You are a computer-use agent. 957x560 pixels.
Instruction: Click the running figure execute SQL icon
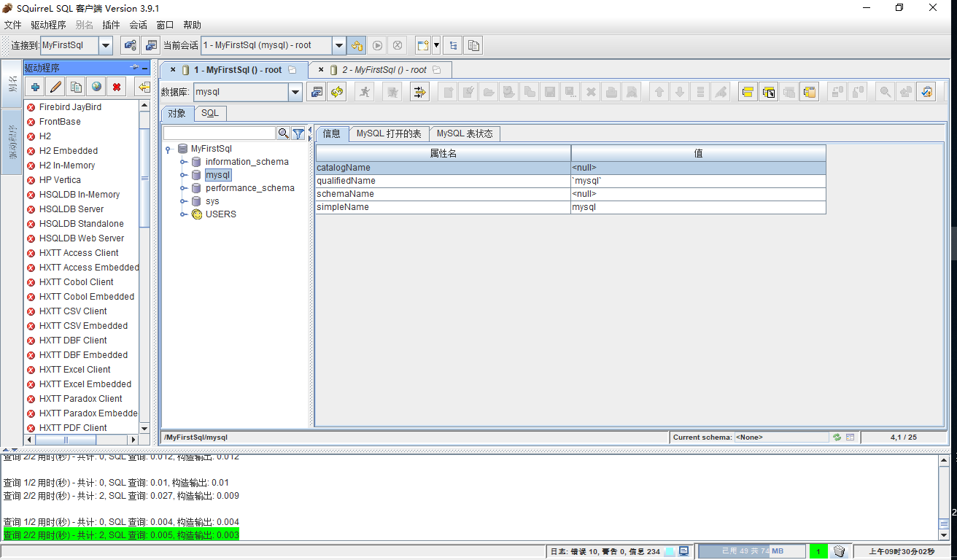(365, 92)
